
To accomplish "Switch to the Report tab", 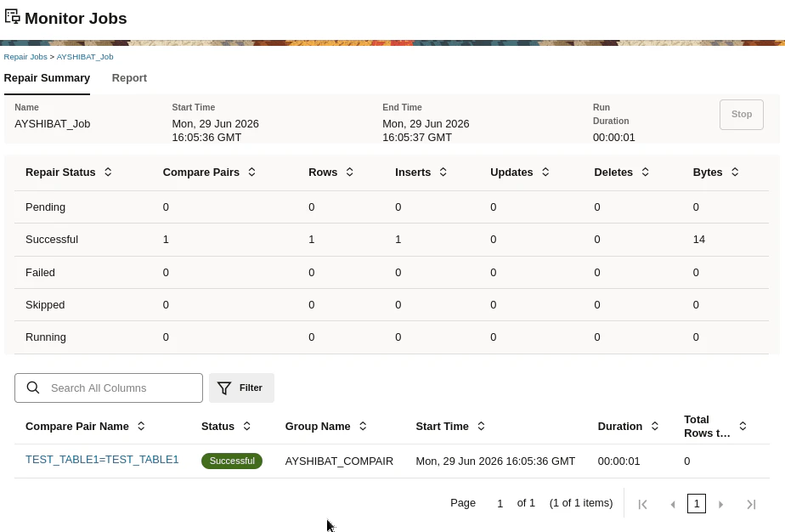I will (129, 78).
